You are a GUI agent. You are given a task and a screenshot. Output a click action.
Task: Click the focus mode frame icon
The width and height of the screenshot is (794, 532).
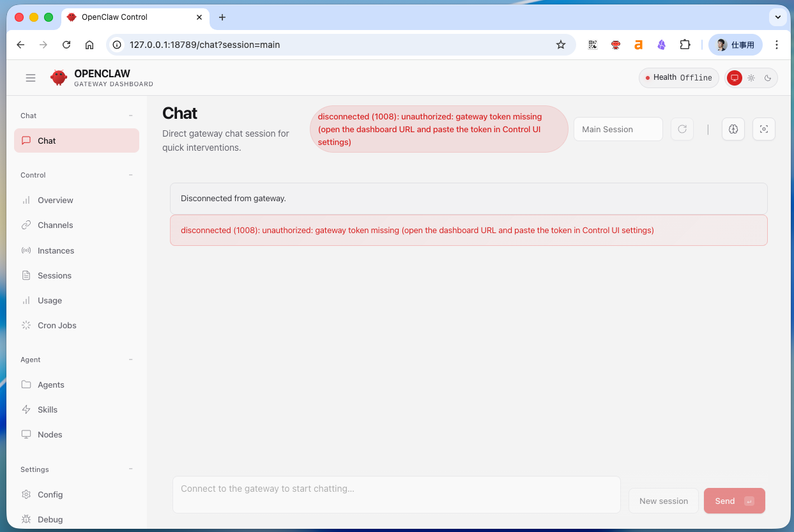763,129
